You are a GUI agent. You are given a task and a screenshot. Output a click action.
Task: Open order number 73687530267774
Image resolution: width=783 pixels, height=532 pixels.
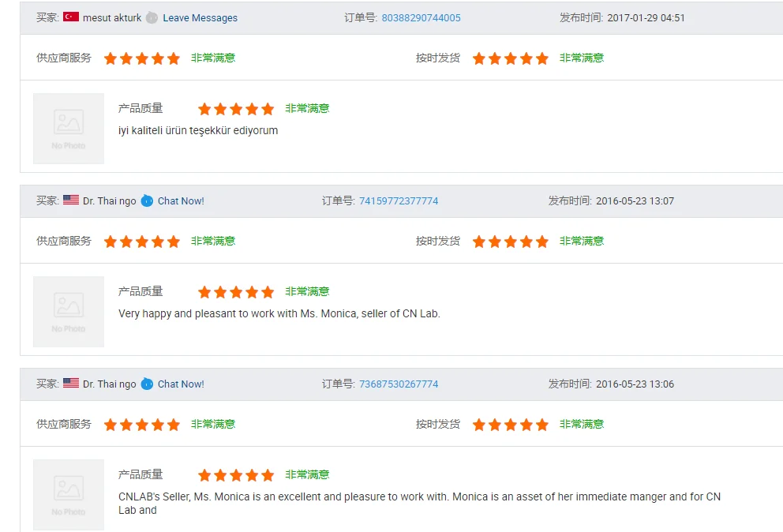399,384
